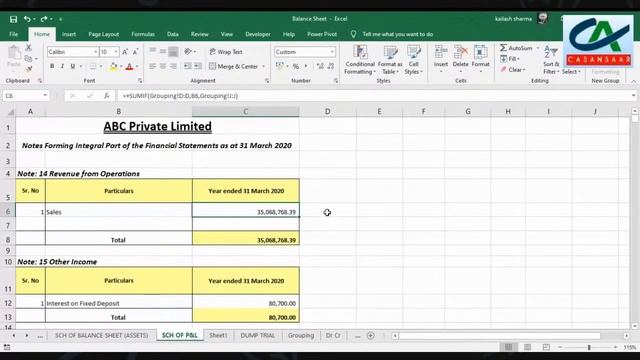Open the Fill dropdown
The height and width of the screenshot is (360, 640).
click(x=510, y=59)
